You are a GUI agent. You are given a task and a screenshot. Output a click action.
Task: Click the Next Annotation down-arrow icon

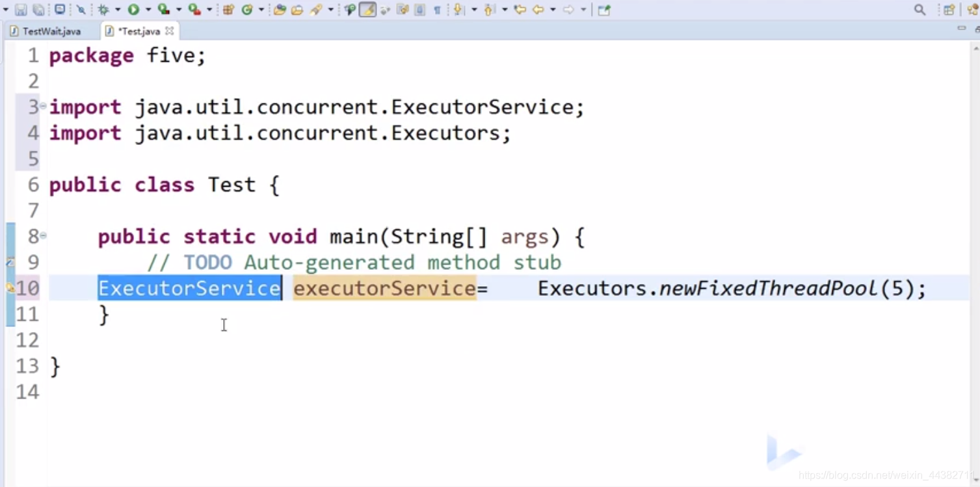458,10
